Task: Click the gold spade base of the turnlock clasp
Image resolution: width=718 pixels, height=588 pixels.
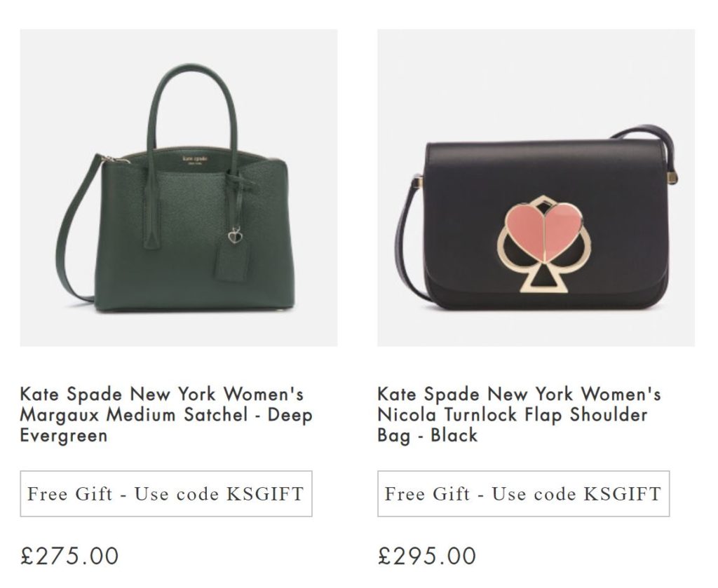Action: click(543, 279)
